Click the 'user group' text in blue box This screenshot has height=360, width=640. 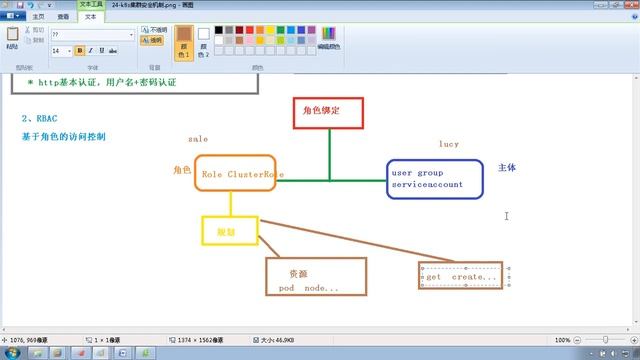tap(418, 173)
